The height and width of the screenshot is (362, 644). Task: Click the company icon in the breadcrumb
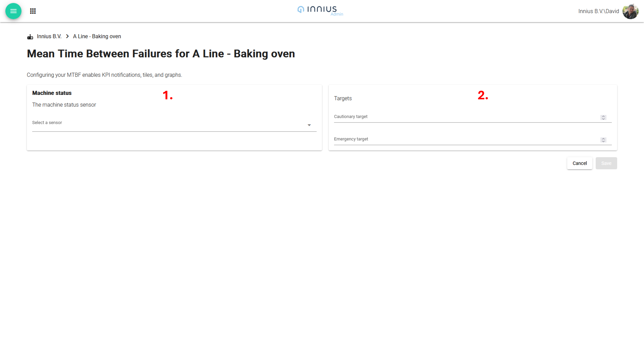click(x=30, y=37)
